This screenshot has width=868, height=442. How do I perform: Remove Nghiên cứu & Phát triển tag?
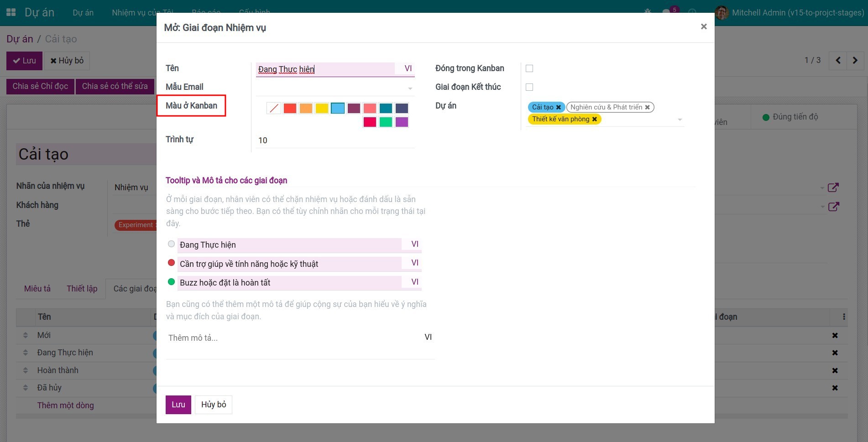coord(647,107)
